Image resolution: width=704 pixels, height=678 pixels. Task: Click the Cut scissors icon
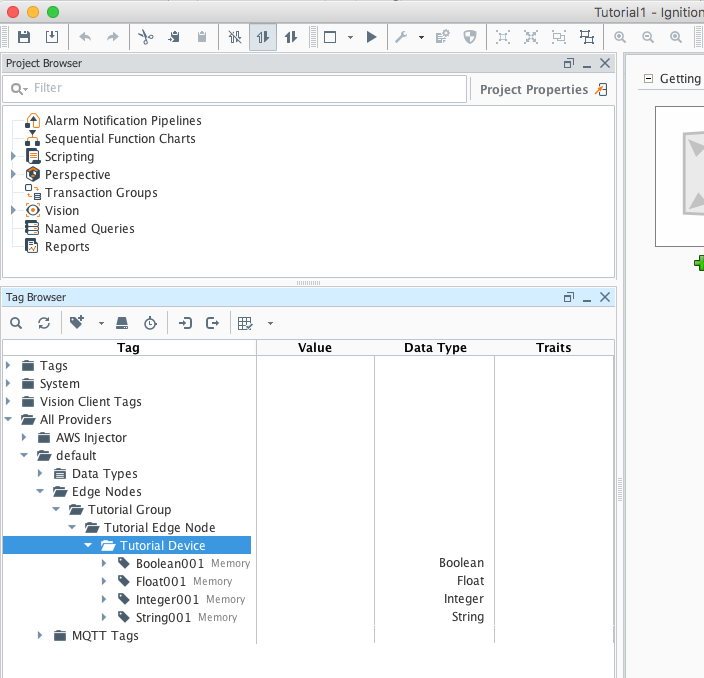coord(146,37)
